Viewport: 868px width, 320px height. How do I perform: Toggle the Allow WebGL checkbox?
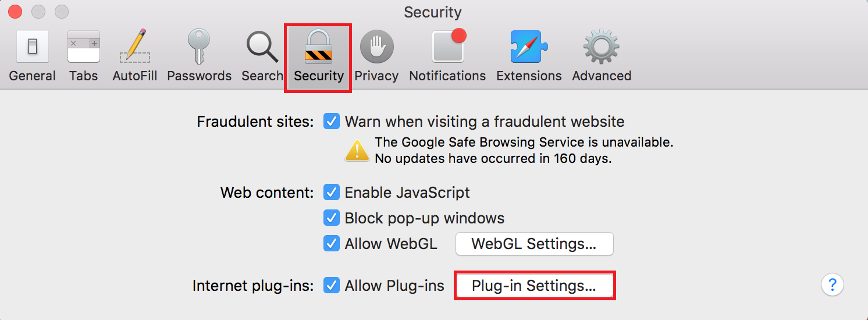pyautogui.click(x=332, y=243)
